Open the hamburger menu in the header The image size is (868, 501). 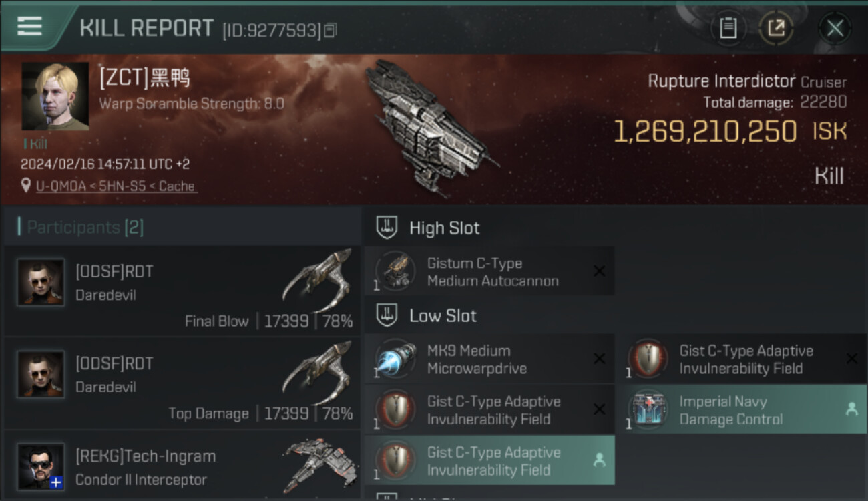click(29, 27)
